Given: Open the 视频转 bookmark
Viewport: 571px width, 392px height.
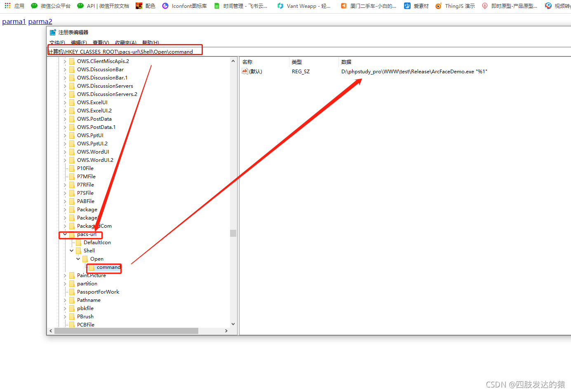Looking at the screenshot, I should click(557, 6).
